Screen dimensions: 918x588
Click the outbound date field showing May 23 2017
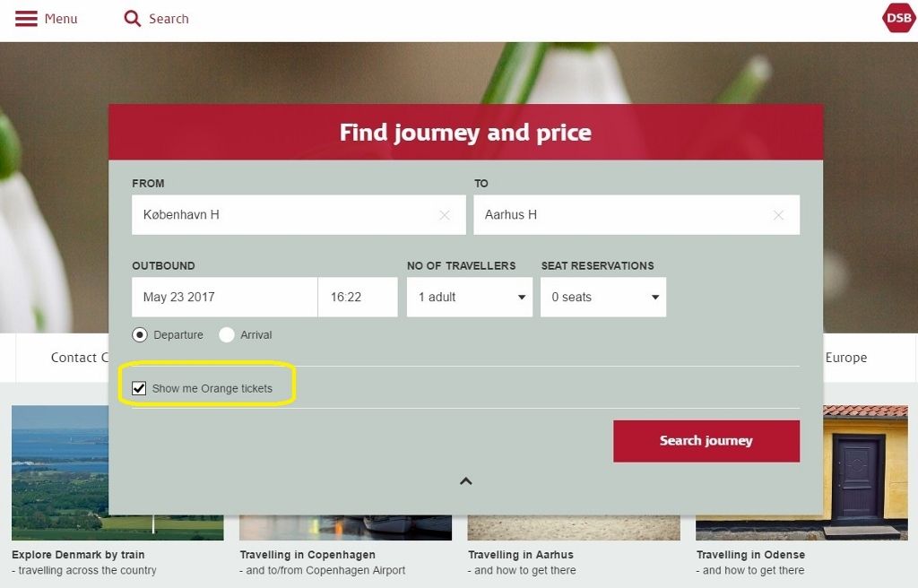(224, 297)
